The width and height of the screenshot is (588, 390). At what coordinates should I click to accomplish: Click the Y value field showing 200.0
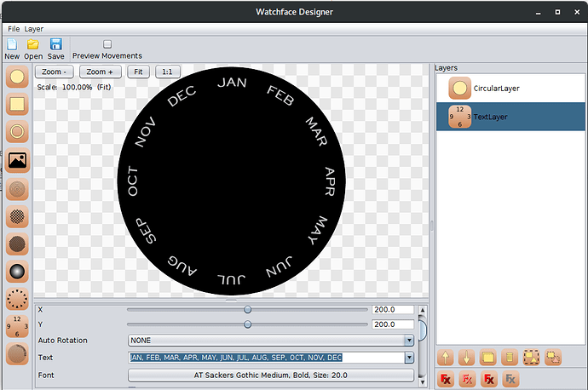[393, 324]
